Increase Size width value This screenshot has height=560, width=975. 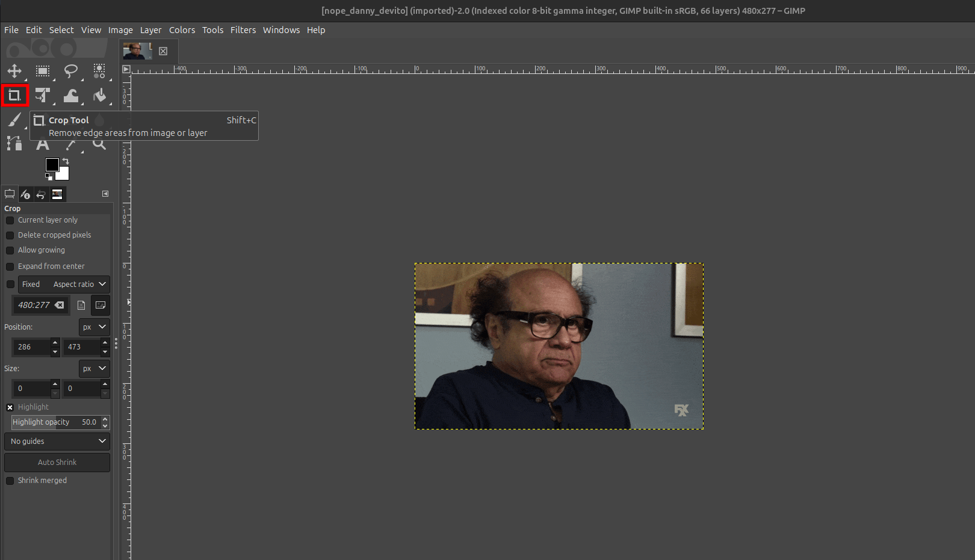pos(55,384)
